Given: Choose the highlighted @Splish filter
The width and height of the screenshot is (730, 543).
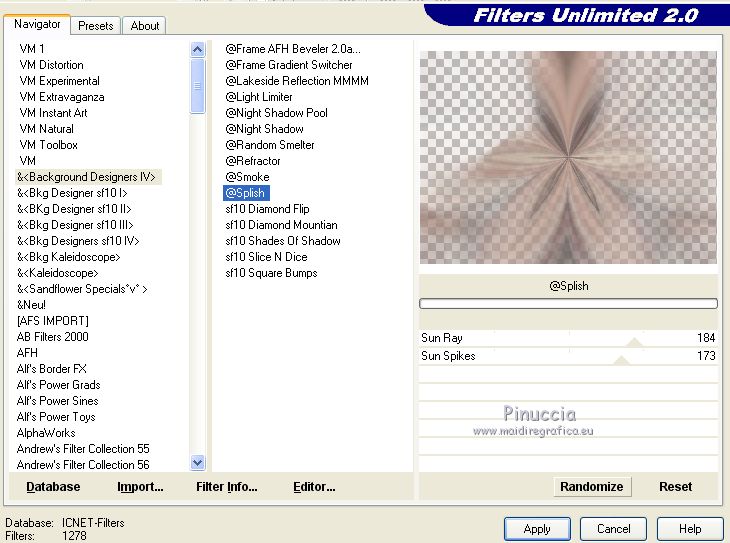Looking at the screenshot, I should [x=246, y=193].
